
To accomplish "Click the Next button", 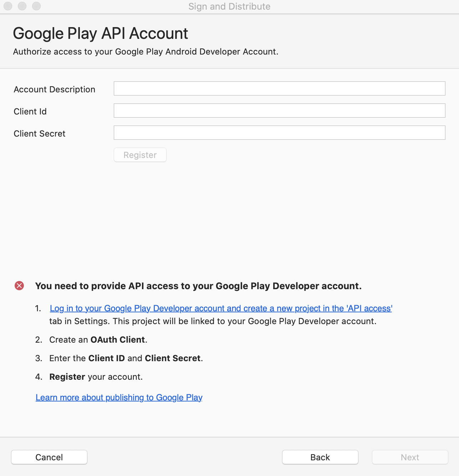I will 410,457.
